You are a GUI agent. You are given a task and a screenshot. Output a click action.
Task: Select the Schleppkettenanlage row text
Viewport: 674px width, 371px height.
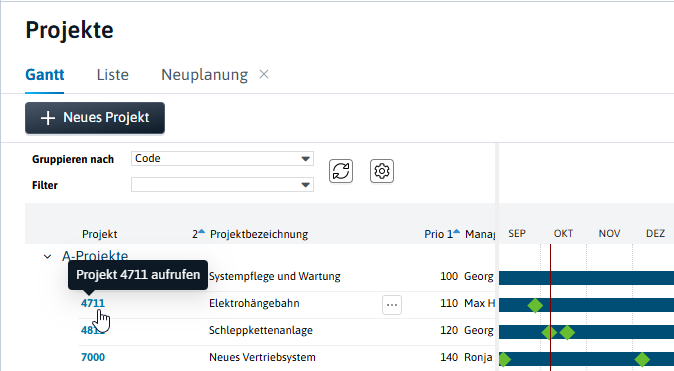click(x=261, y=330)
